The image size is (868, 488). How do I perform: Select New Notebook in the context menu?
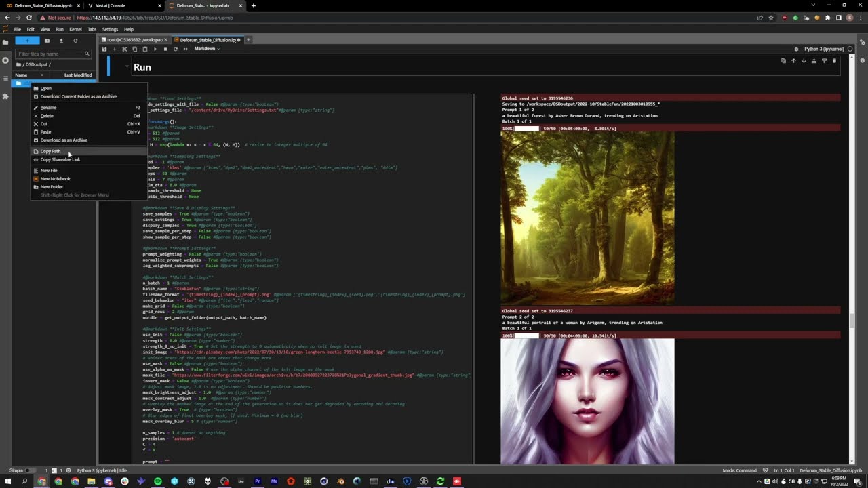(89, 179)
